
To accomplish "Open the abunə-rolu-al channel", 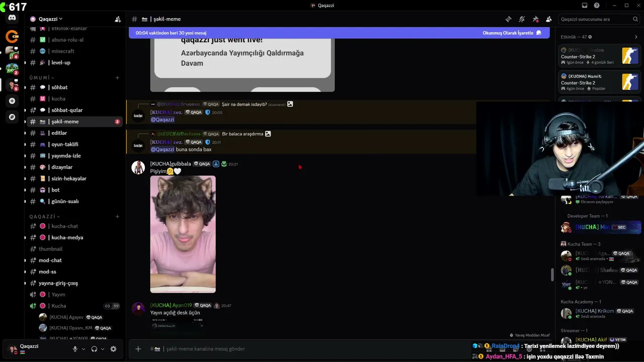I will [74, 40].
